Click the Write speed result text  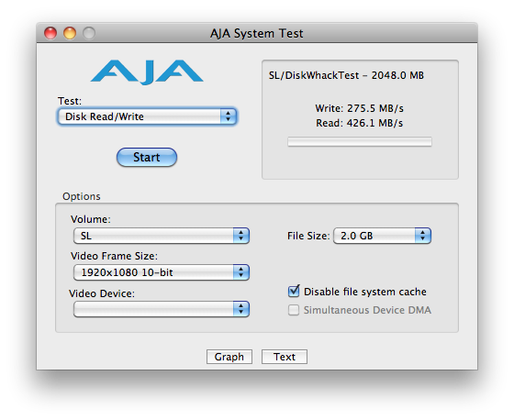[x=359, y=108]
